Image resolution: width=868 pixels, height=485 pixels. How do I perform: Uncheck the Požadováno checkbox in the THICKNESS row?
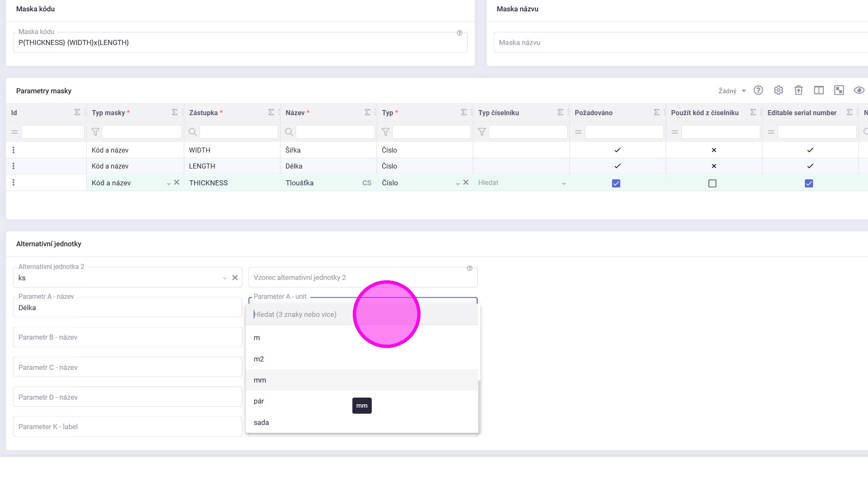pyautogui.click(x=616, y=183)
